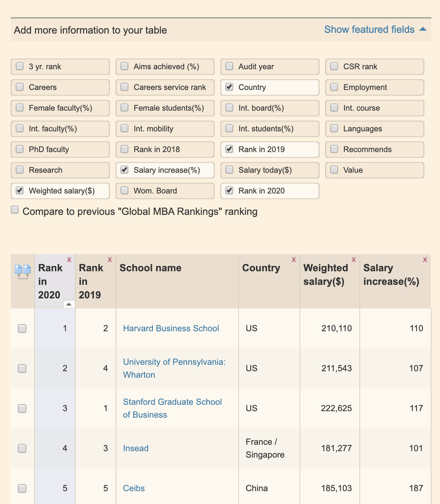Open Stanford Graduate School of Business link
This screenshot has width=440, height=504.
click(x=172, y=408)
